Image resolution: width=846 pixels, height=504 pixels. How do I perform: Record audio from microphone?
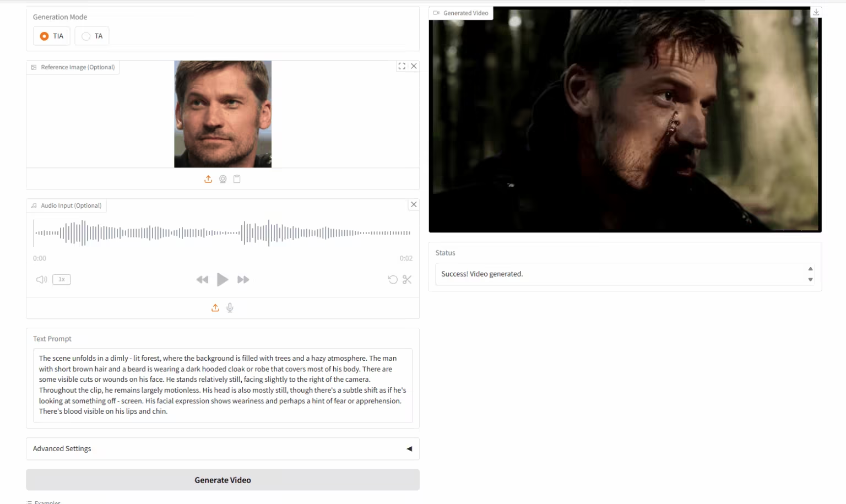click(230, 308)
